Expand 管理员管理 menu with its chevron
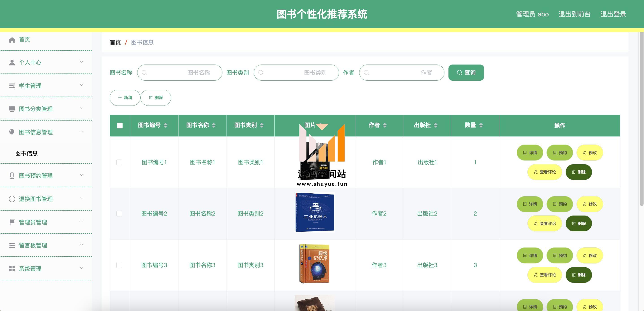This screenshot has width=644, height=311. tap(81, 221)
